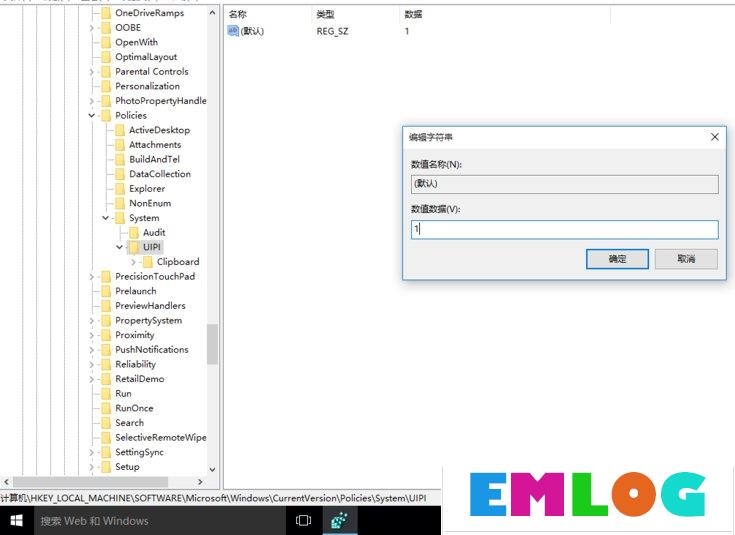735x535 pixels.
Task: Click the registry path in status bar
Action: pyautogui.click(x=213, y=498)
